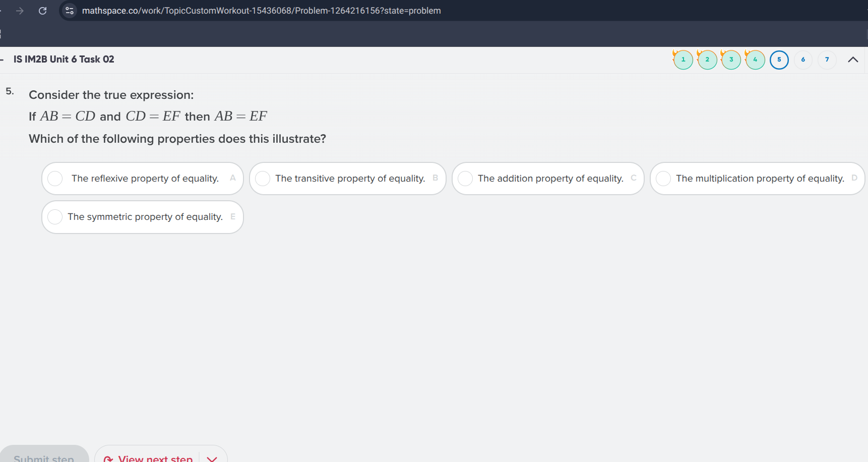Select the multiplication property of equality option
The image size is (868, 462).
tap(757, 179)
